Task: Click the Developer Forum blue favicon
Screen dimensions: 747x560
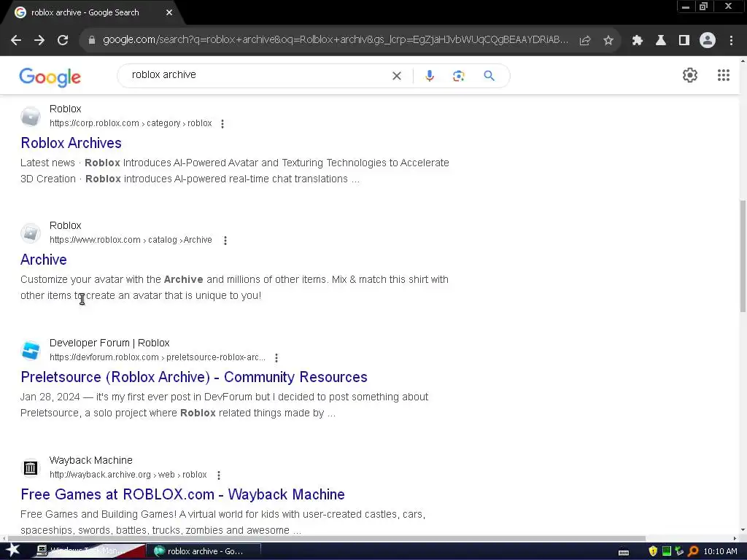Action: 31,351
